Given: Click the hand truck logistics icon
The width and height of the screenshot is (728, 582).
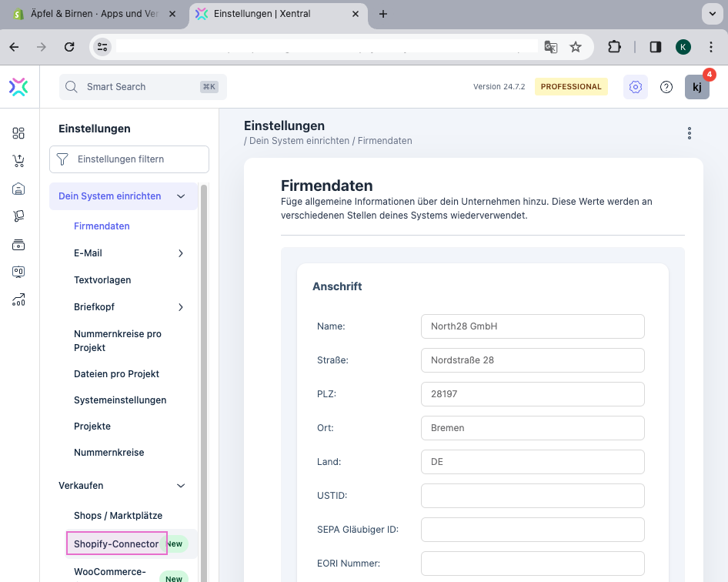Looking at the screenshot, I should 18,216.
